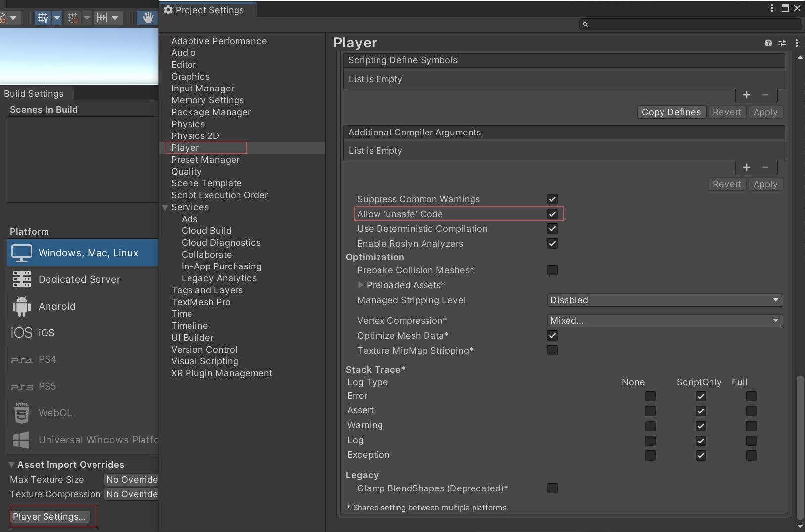Set Warning stack trace to None
Screen dimensions: 805x532
point(650,426)
